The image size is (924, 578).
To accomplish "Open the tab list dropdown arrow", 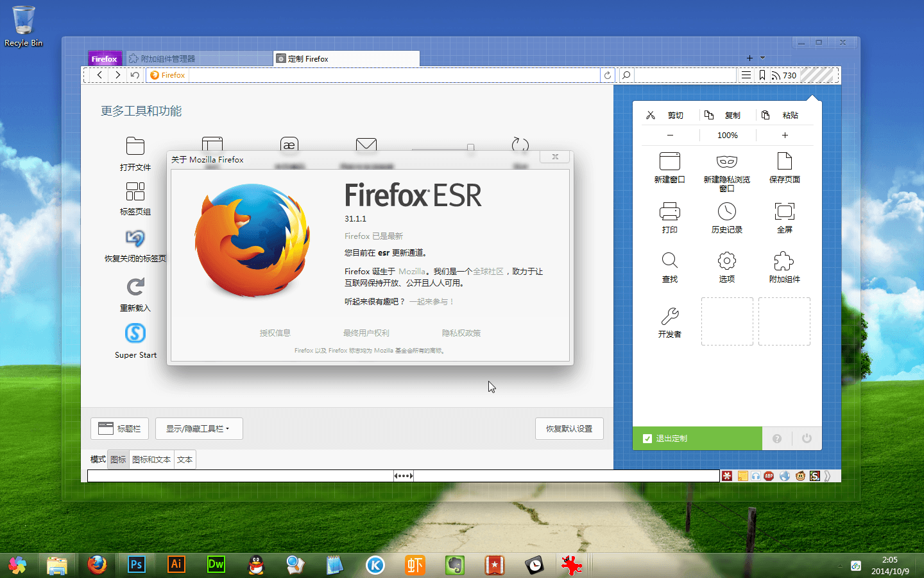I will (762, 58).
